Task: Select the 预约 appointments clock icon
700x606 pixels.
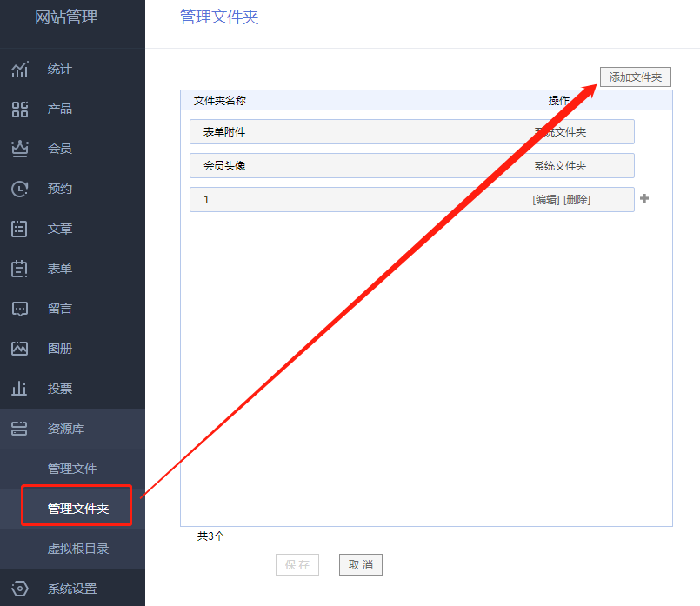Action: (x=19, y=189)
